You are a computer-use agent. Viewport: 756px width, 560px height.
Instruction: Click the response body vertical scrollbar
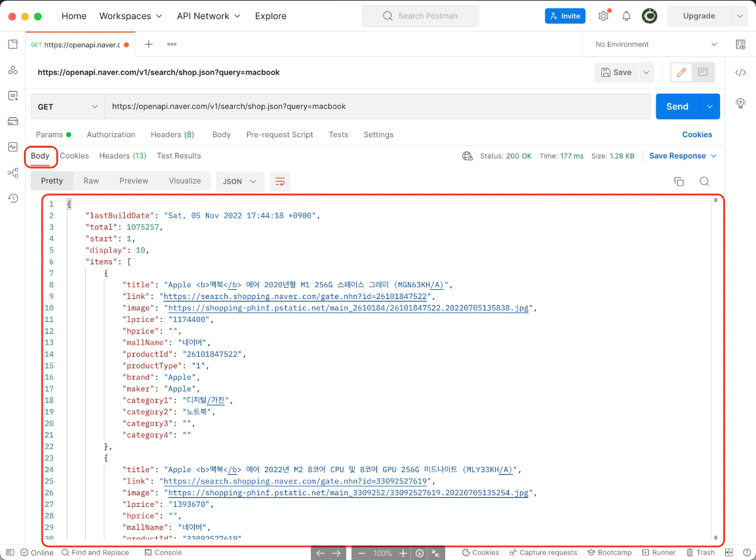(x=715, y=369)
